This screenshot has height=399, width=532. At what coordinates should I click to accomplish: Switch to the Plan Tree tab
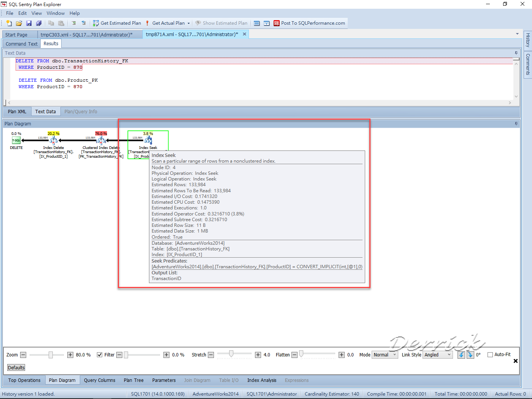tap(133, 380)
